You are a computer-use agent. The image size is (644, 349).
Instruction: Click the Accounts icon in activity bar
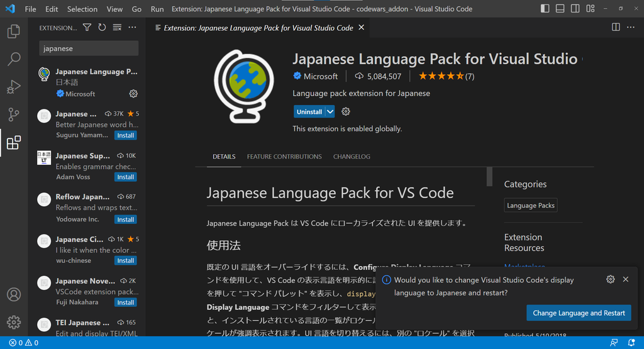click(13, 294)
